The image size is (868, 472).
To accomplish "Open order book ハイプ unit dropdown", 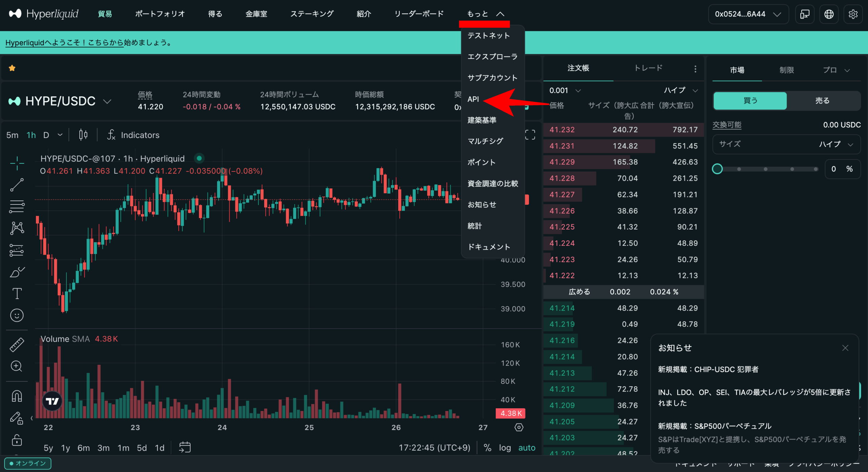I will click(680, 91).
